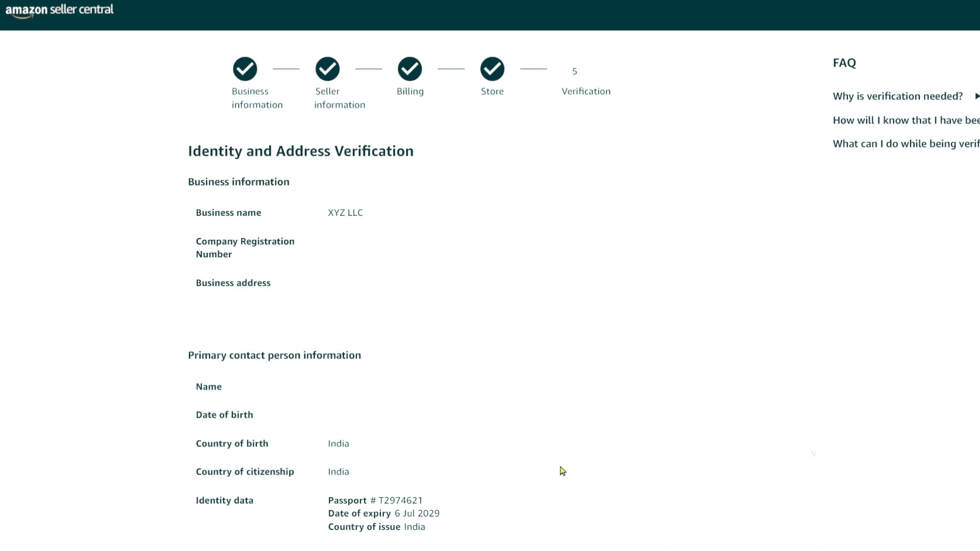This screenshot has height=551, width=980.
Task: Select the Verification step label
Action: (586, 91)
